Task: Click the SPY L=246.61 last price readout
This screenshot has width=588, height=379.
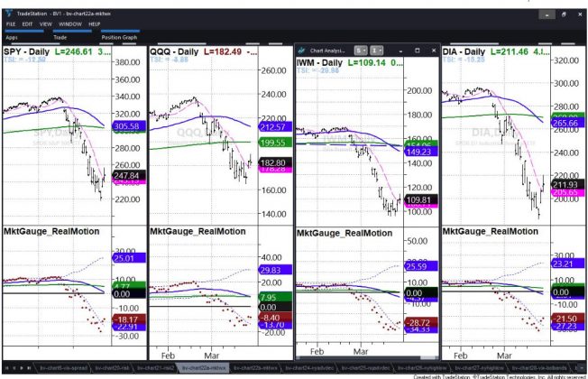Action: (73, 51)
